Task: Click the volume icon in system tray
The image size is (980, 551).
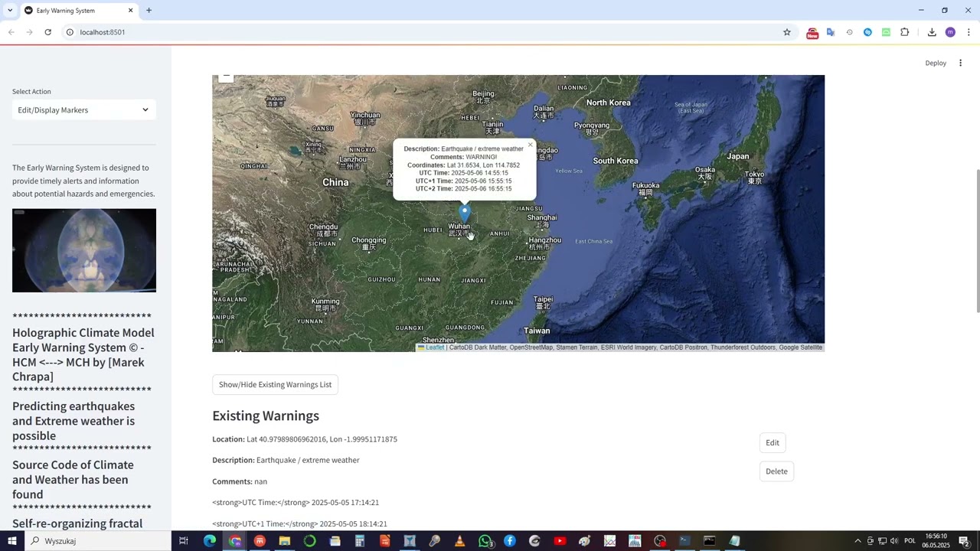Action: (x=894, y=541)
